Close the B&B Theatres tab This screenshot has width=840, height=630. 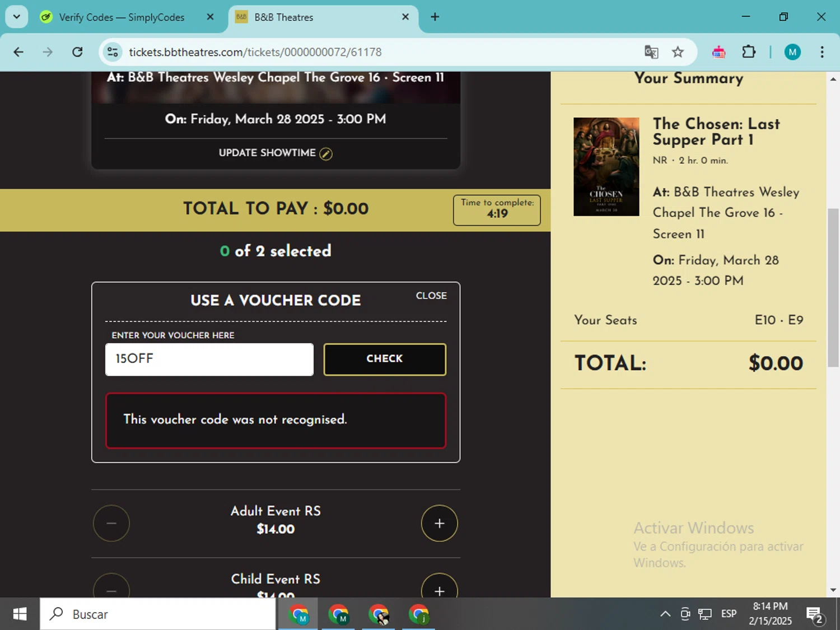(405, 17)
